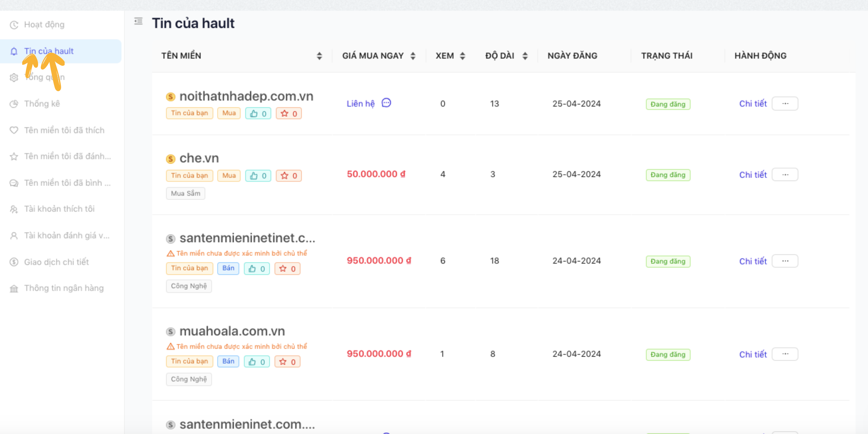Open Tài khoản thích tôi in the sidebar

(x=59, y=209)
